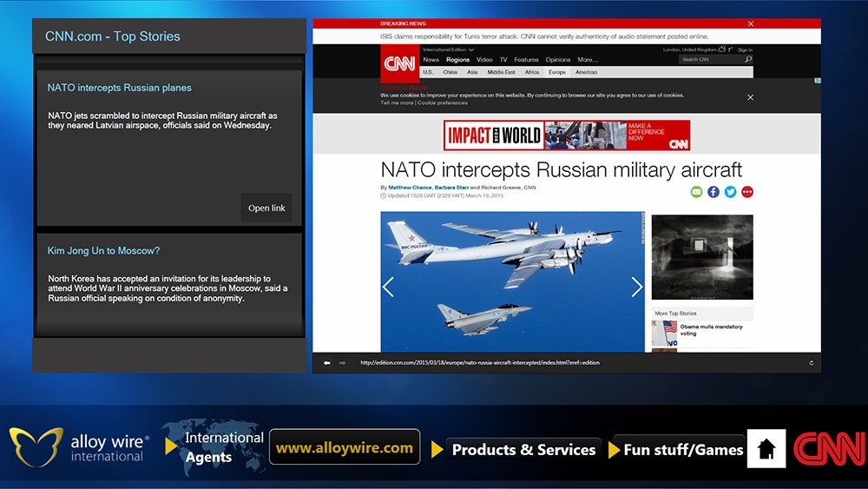Open the Obama mulls mandatory voting story
Screen dimensions: 868x489
[x=712, y=330]
